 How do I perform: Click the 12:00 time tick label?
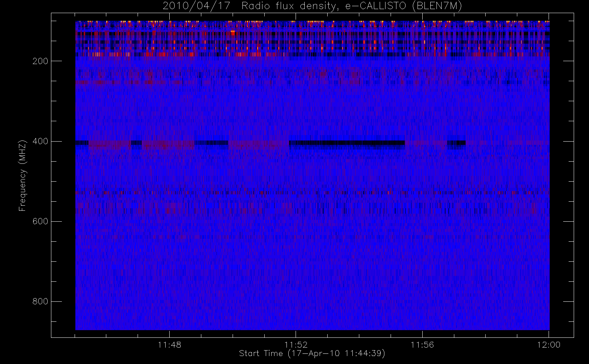point(549,345)
